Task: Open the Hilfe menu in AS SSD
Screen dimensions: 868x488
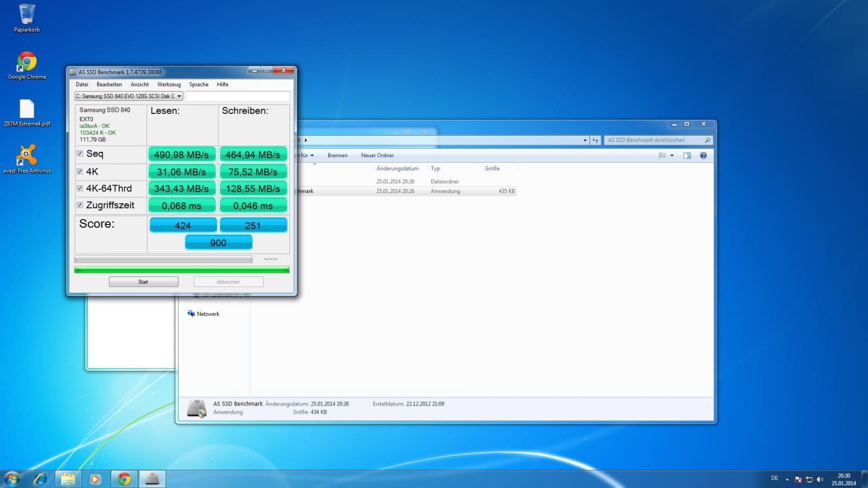Action: pyautogui.click(x=222, y=85)
